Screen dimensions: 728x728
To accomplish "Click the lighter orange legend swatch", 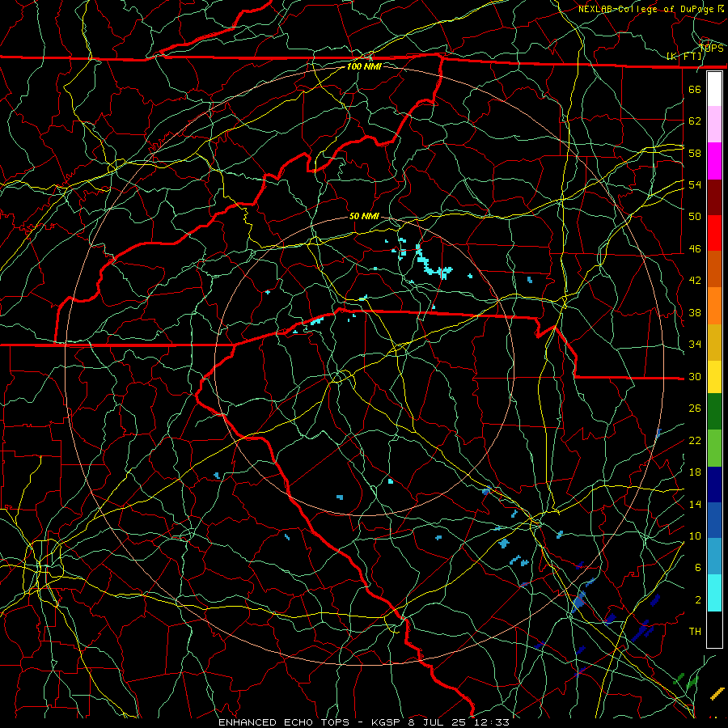I will (x=714, y=306).
